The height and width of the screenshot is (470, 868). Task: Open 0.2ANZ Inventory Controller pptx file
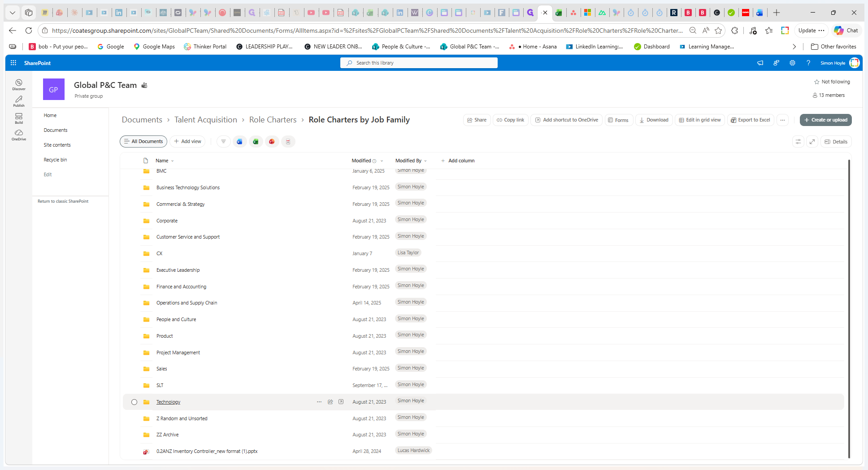coord(207,451)
